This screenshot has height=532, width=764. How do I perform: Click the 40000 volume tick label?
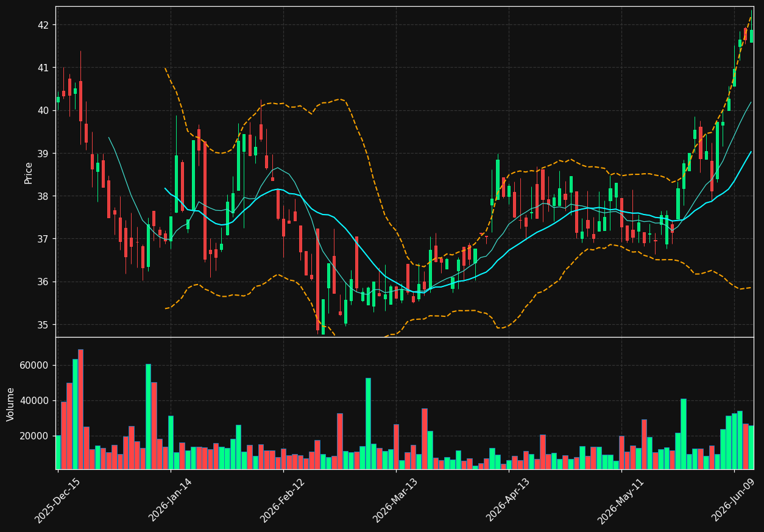coord(35,401)
